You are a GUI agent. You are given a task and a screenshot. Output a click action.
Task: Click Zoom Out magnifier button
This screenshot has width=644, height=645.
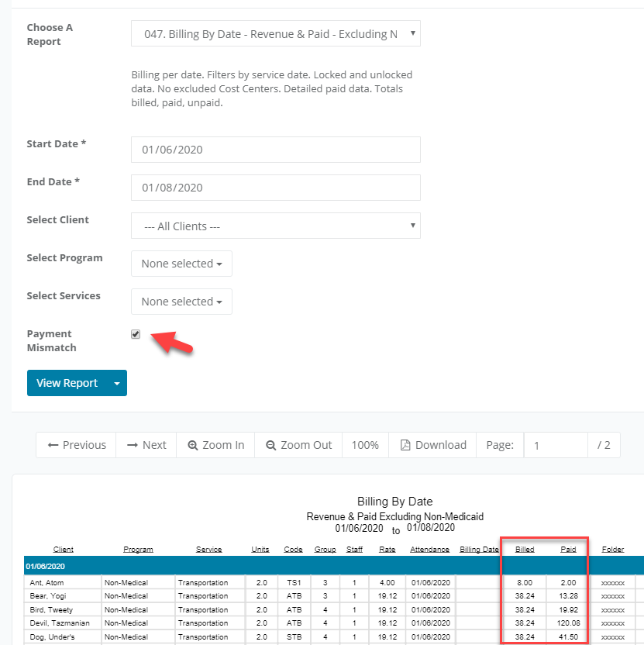[298, 445]
